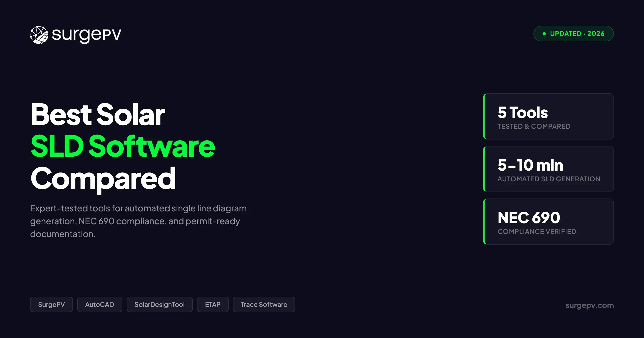Click the 5–10 min stat card
The width and height of the screenshot is (644, 338).
click(548, 169)
